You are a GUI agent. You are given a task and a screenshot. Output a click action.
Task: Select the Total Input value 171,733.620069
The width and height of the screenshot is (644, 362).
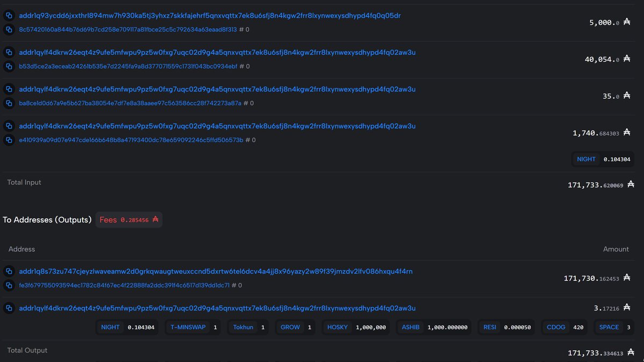point(601,185)
